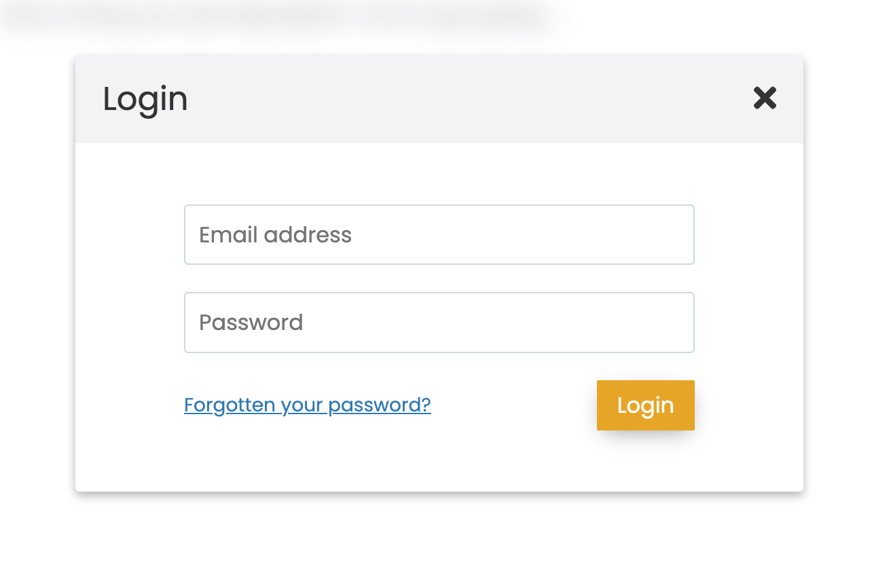The height and width of the screenshot is (588, 872).
Task: Click the Email address input field
Action: (439, 235)
